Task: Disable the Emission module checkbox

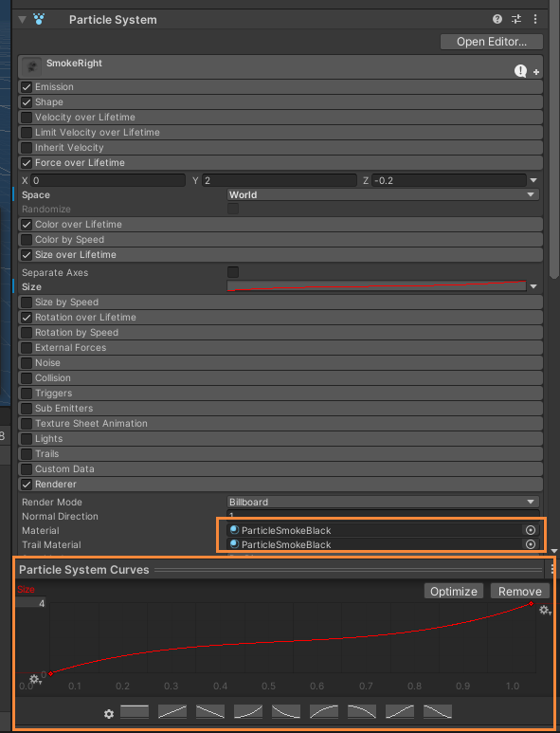Action: pyautogui.click(x=27, y=87)
